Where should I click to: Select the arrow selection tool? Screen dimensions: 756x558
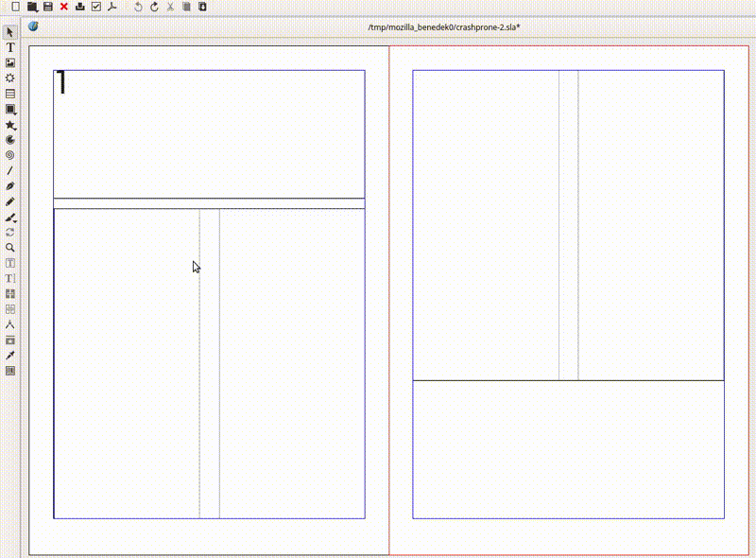[x=10, y=32]
